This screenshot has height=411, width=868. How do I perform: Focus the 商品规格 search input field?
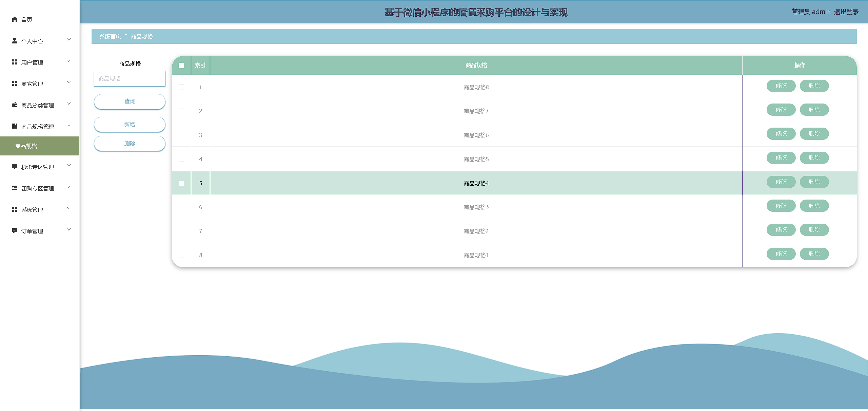click(x=130, y=78)
